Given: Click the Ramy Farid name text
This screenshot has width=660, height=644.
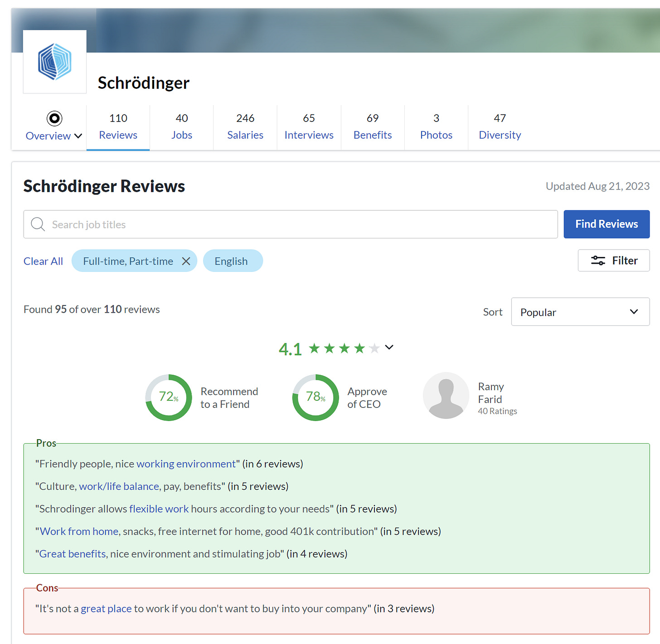Looking at the screenshot, I should coord(490,393).
